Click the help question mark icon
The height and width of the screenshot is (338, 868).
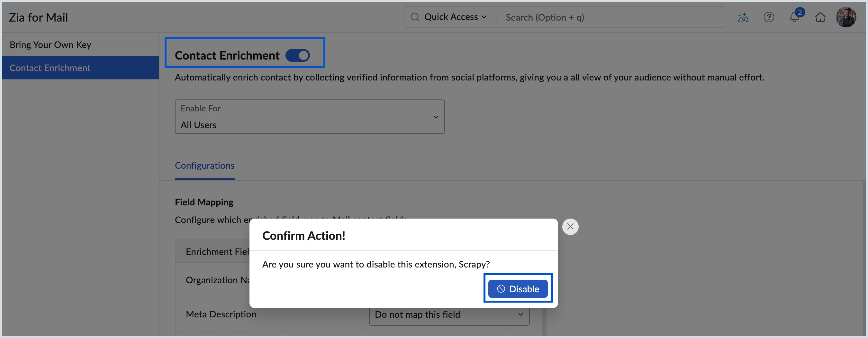(769, 17)
